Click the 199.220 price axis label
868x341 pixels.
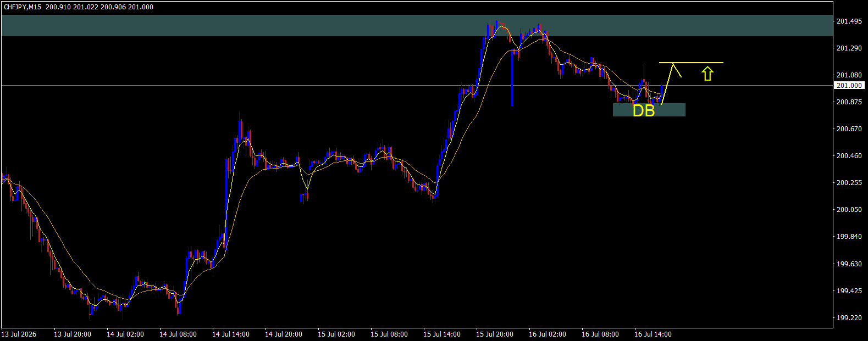(x=849, y=318)
